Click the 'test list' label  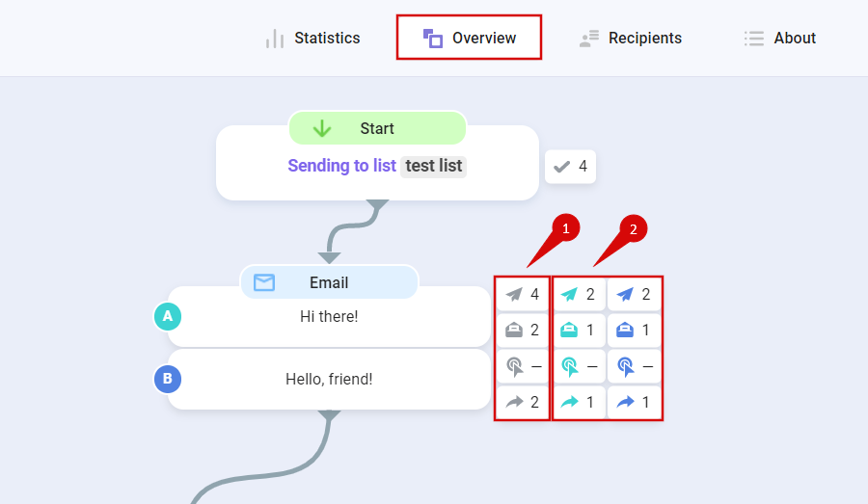coord(433,166)
